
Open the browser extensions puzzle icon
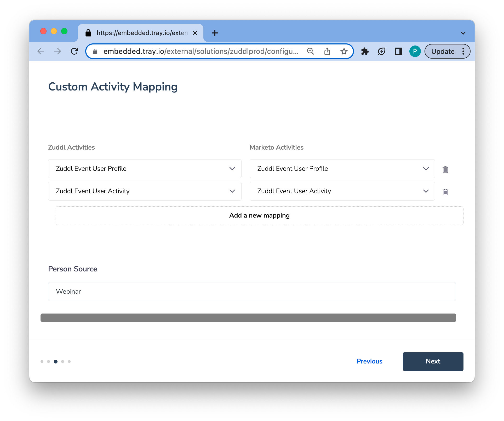[x=365, y=51]
